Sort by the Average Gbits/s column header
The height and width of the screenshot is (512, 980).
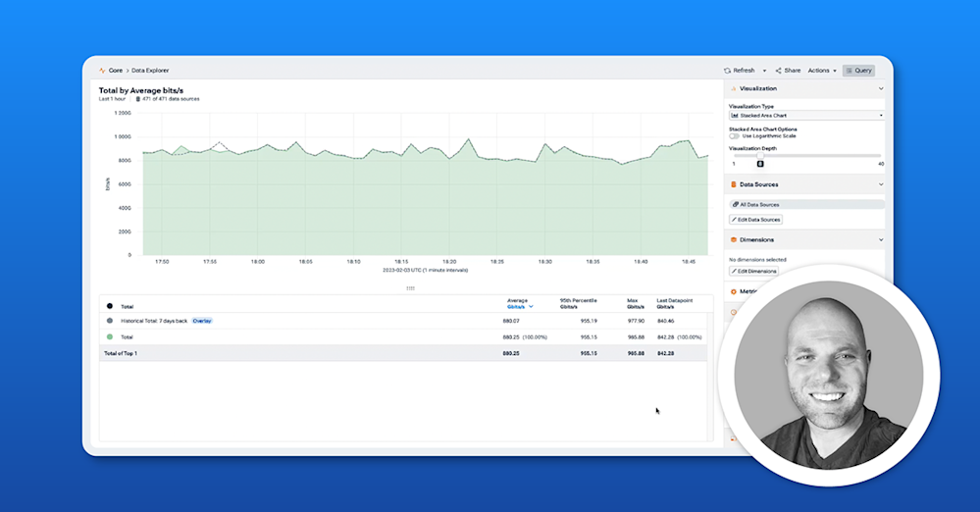[x=519, y=304]
